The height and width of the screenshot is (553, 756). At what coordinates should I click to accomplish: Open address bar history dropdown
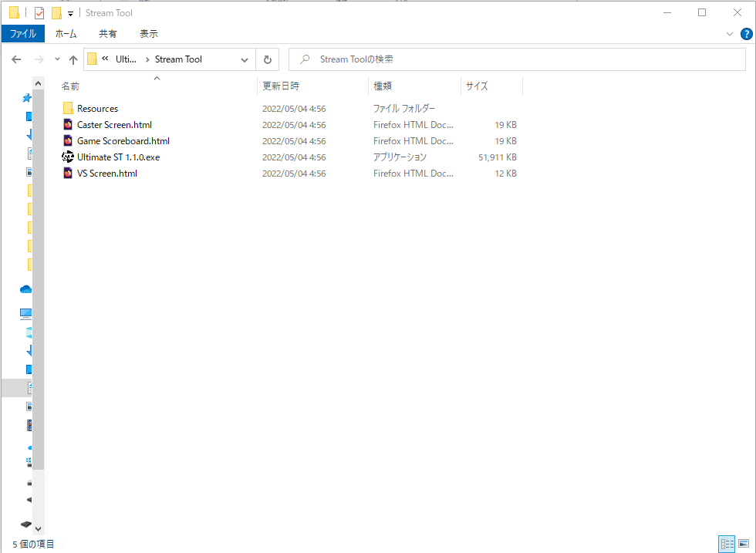tap(245, 60)
